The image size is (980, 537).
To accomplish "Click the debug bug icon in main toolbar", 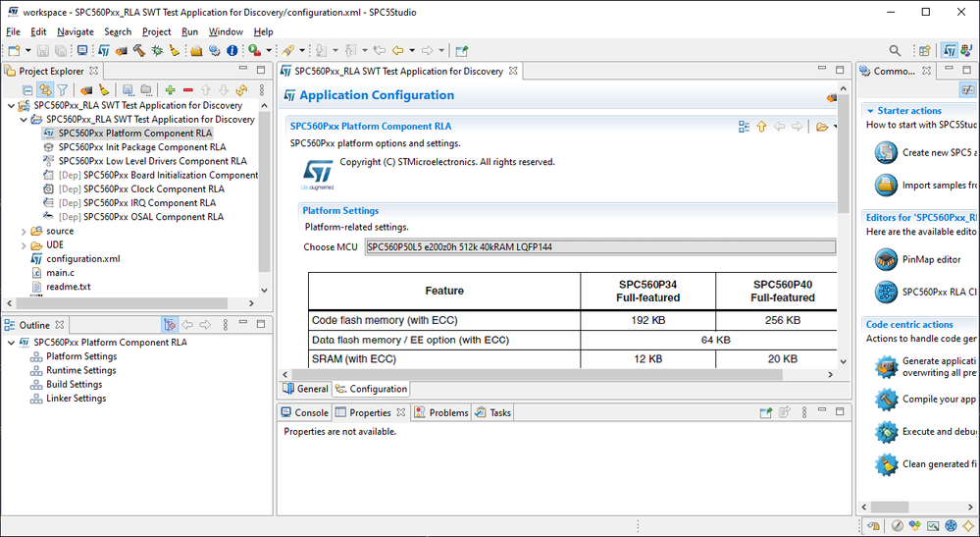I will [x=156, y=50].
